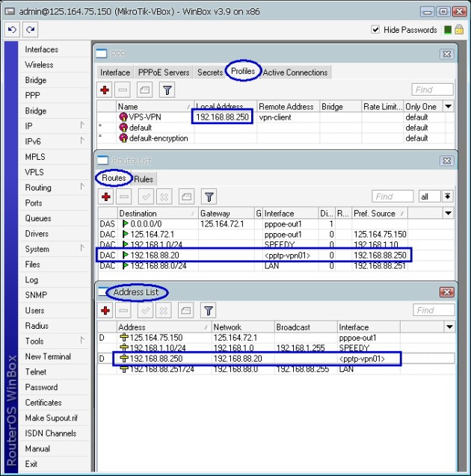Viewport: 471px width, 476px height.
Task: Select the 192.168.88.250 address row
Action: [276, 359]
